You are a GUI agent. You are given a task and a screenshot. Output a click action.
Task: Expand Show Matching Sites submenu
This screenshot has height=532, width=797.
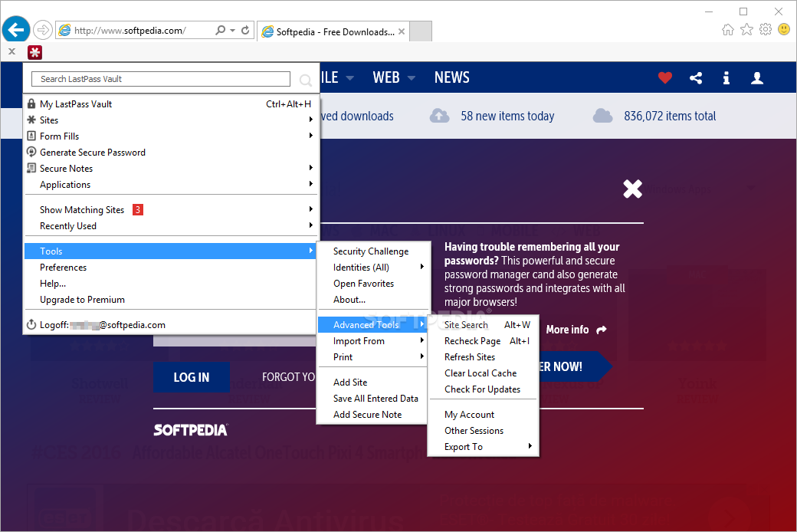171,209
